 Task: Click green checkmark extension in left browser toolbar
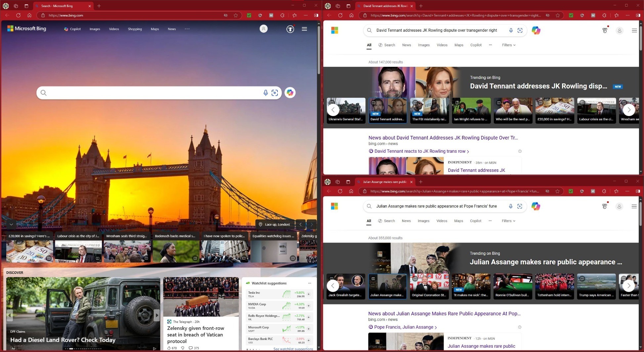click(x=249, y=15)
